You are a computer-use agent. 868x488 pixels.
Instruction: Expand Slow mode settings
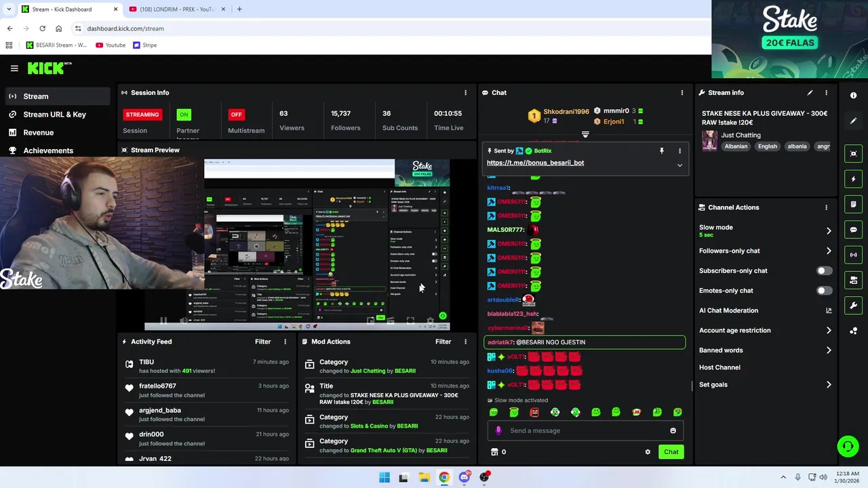click(x=829, y=231)
